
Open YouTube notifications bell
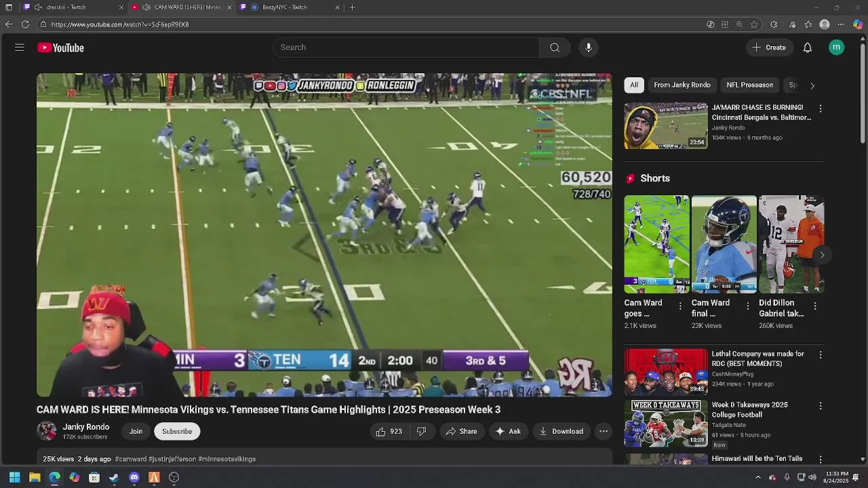[x=808, y=47]
